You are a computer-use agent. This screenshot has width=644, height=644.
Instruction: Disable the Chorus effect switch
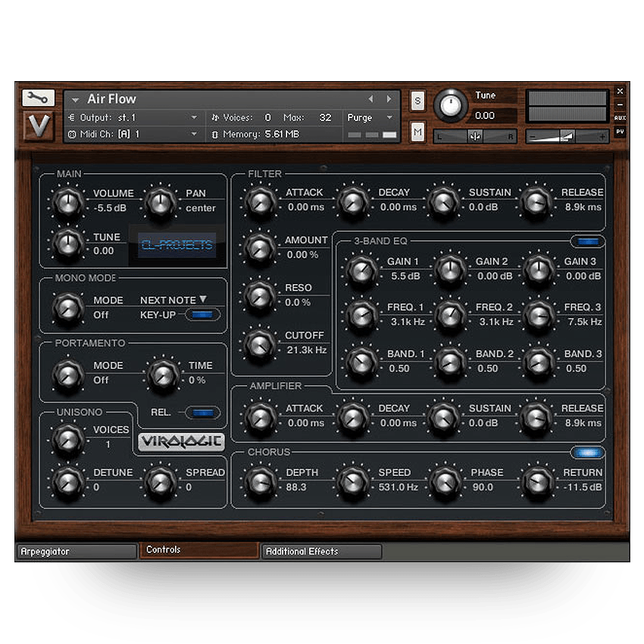click(588, 452)
